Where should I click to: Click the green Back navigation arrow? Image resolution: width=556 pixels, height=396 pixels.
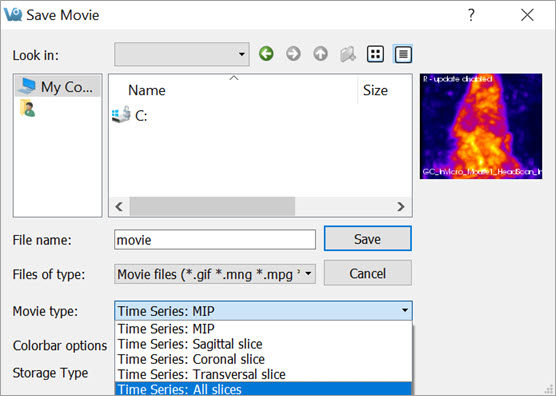266,54
